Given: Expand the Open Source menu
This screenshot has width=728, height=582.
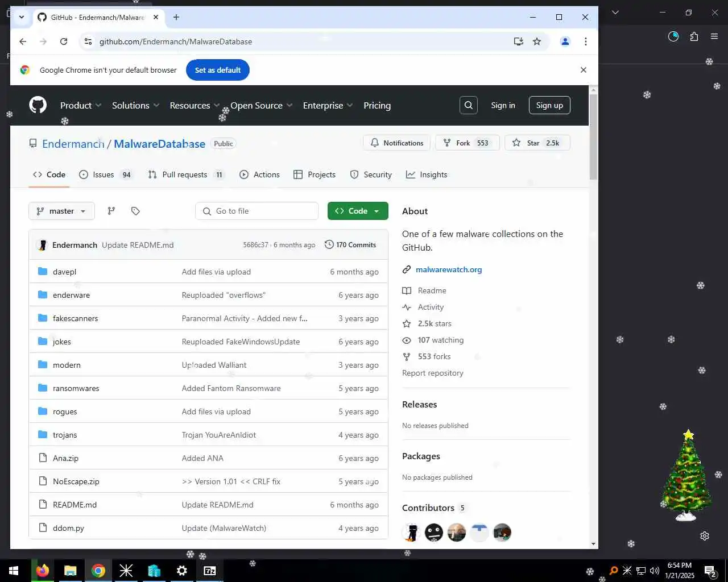Looking at the screenshot, I should pos(261,105).
